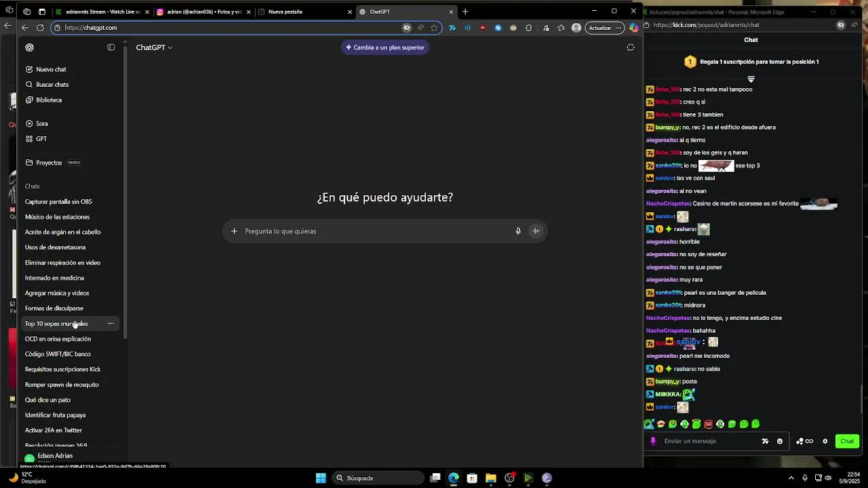Click the browser back arrow
This screenshot has width=868, height=488.
[25, 28]
